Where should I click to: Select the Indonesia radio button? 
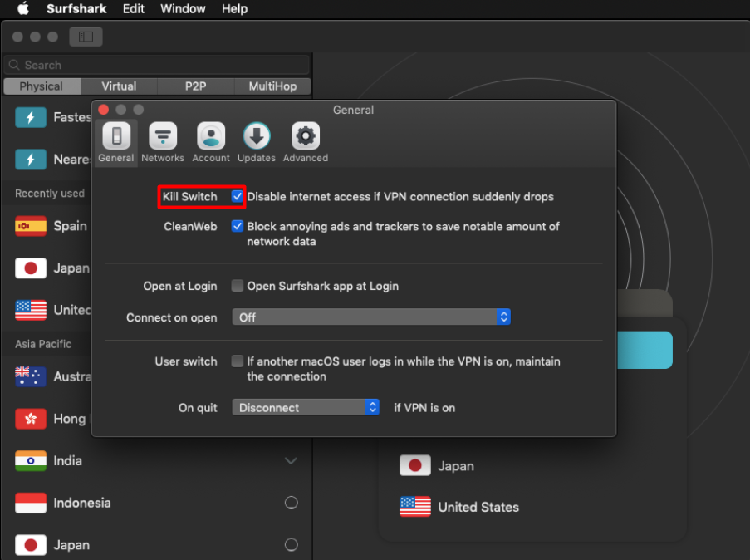(292, 503)
